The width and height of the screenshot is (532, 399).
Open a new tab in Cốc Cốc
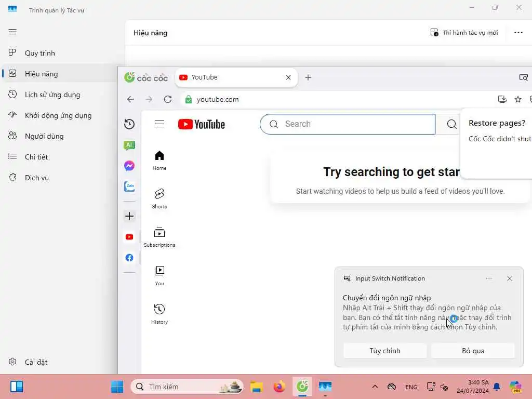coord(308,77)
